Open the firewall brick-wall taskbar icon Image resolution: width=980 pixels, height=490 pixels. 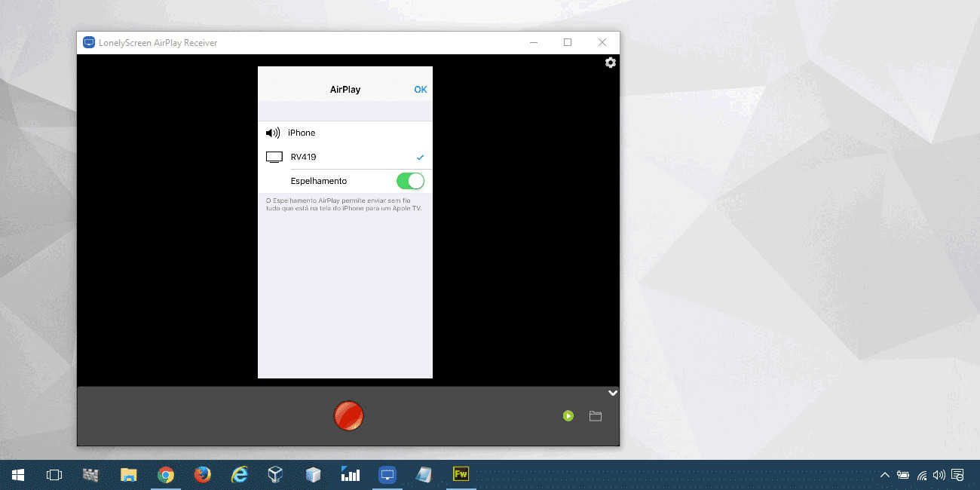coord(91,475)
